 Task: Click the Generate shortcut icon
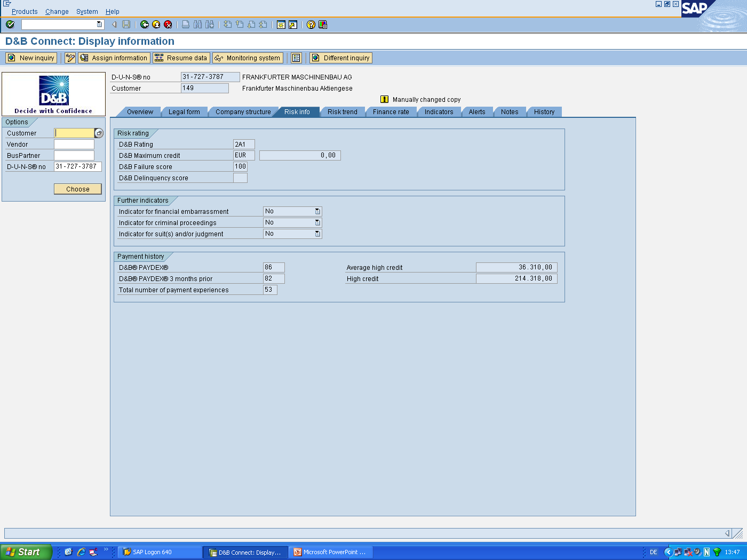(x=293, y=25)
